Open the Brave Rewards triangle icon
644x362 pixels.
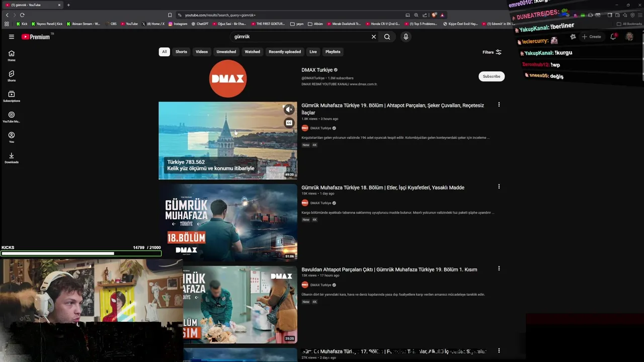(x=442, y=15)
